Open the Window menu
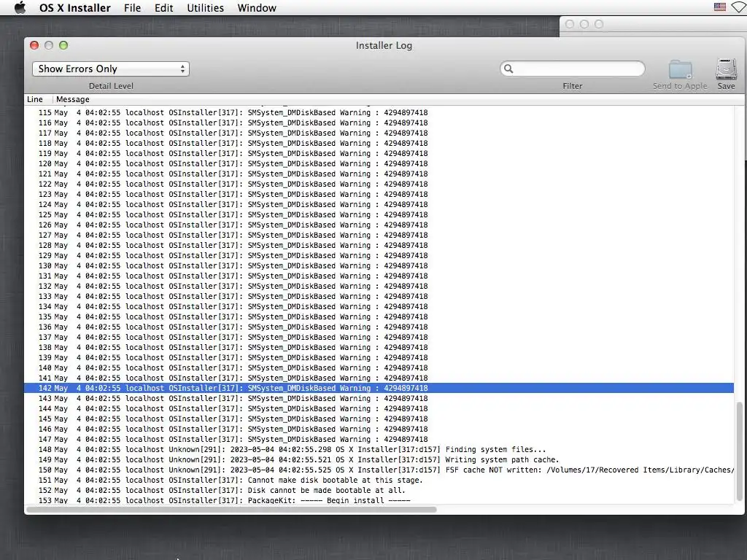747x560 pixels. point(257,8)
